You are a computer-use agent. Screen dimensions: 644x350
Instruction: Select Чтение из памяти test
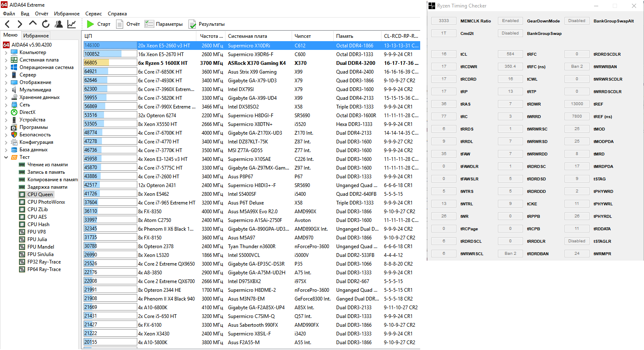[47, 165]
